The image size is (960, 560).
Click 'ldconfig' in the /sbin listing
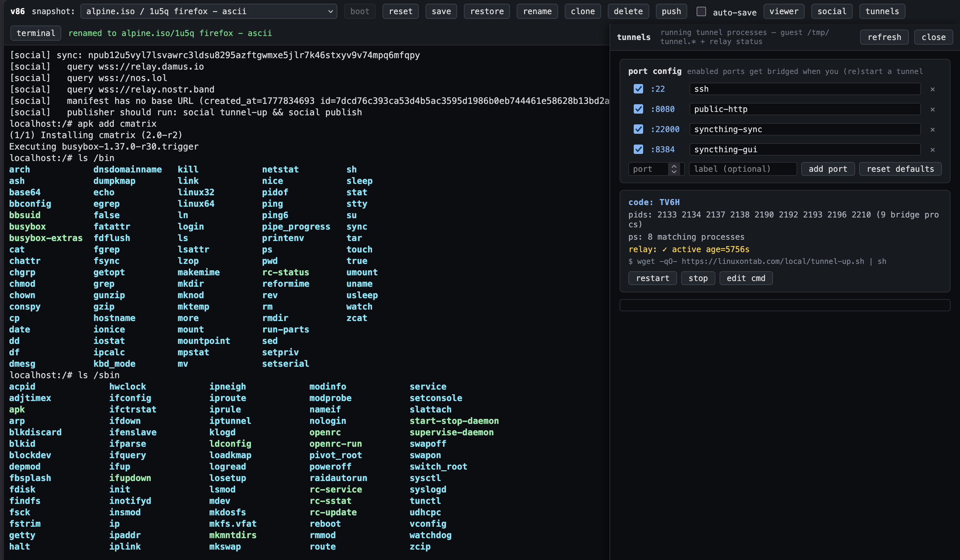[230, 443]
